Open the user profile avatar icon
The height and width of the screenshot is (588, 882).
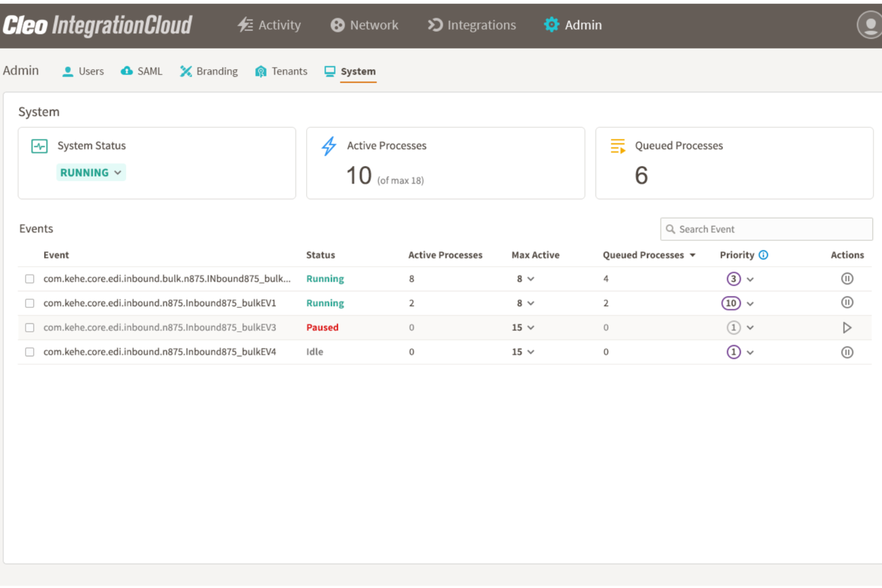(x=869, y=25)
